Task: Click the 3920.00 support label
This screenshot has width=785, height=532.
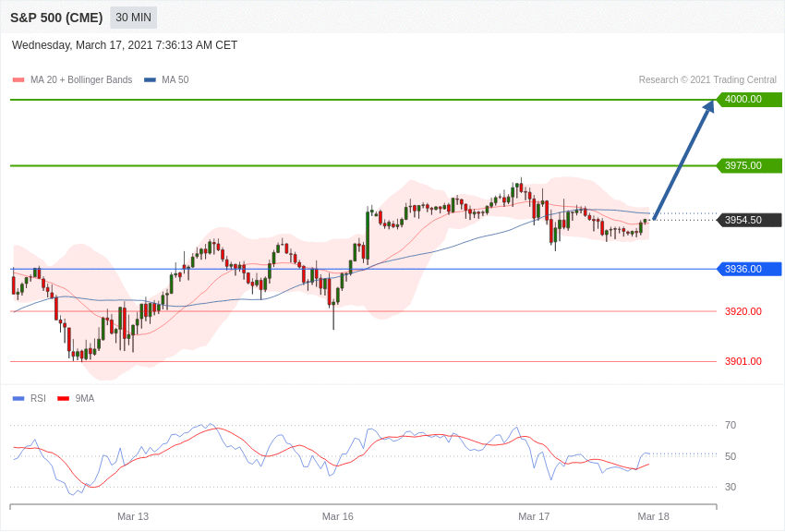Action: tap(743, 311)
